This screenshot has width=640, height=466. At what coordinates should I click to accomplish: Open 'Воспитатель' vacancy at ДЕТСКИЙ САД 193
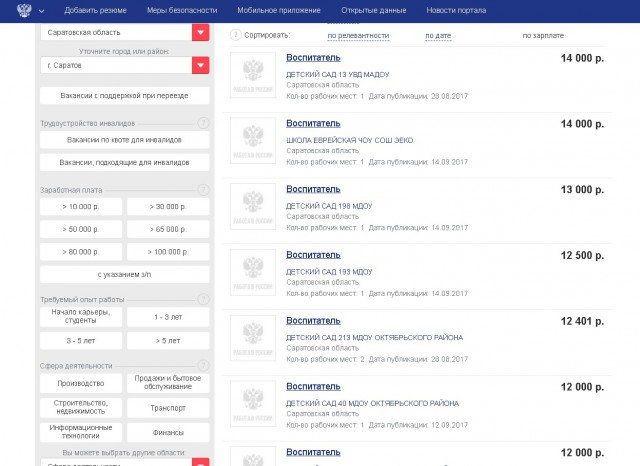[313, 255]
